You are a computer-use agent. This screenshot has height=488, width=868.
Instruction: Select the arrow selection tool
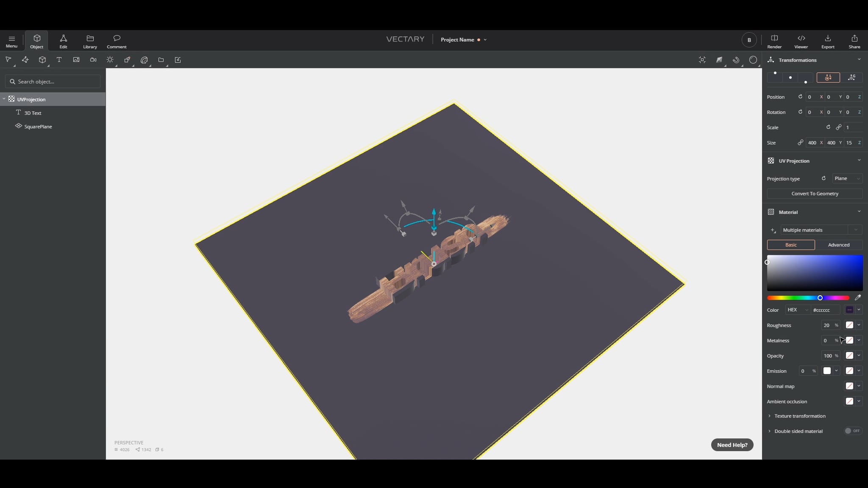(x=8, y=60)
